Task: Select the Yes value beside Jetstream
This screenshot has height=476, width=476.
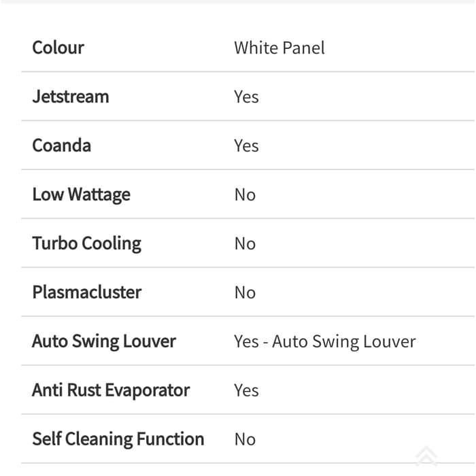Action: tap(246, 97)
